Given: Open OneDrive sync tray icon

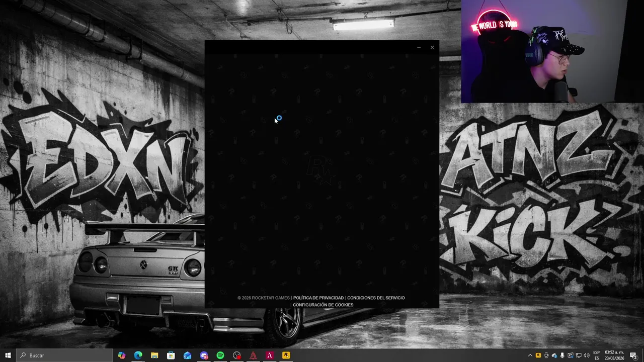Looking at the screenshot, I should 554,355.
